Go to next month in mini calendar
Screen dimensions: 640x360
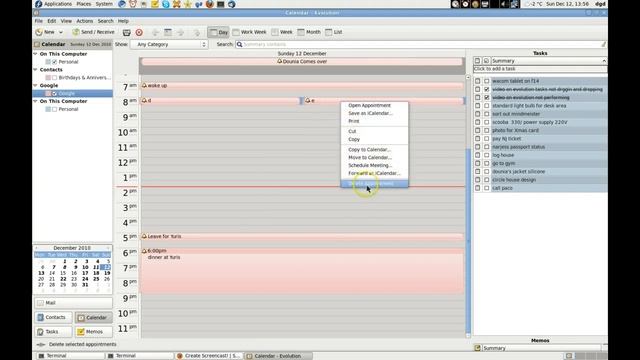[x=108, y=248]
